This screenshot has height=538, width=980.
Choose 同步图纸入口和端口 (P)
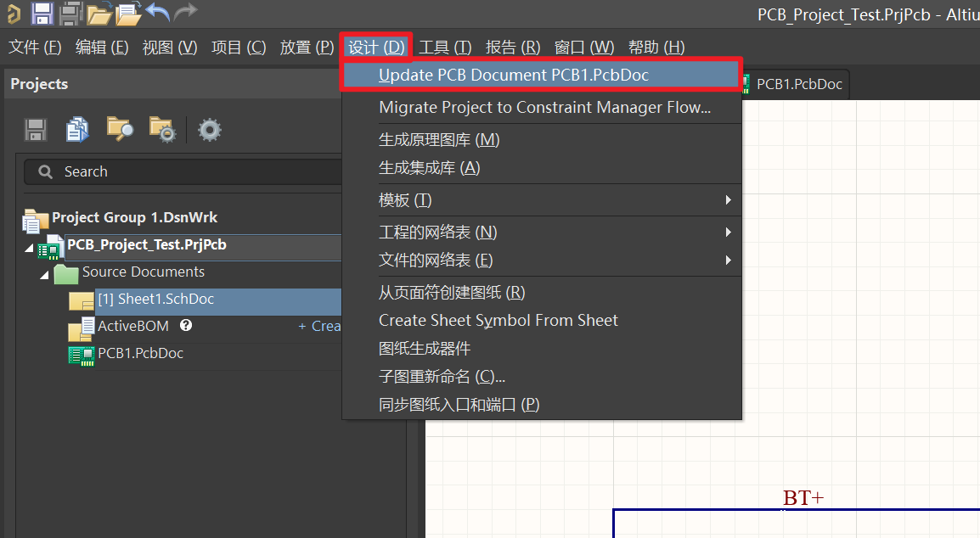point(541,405)
